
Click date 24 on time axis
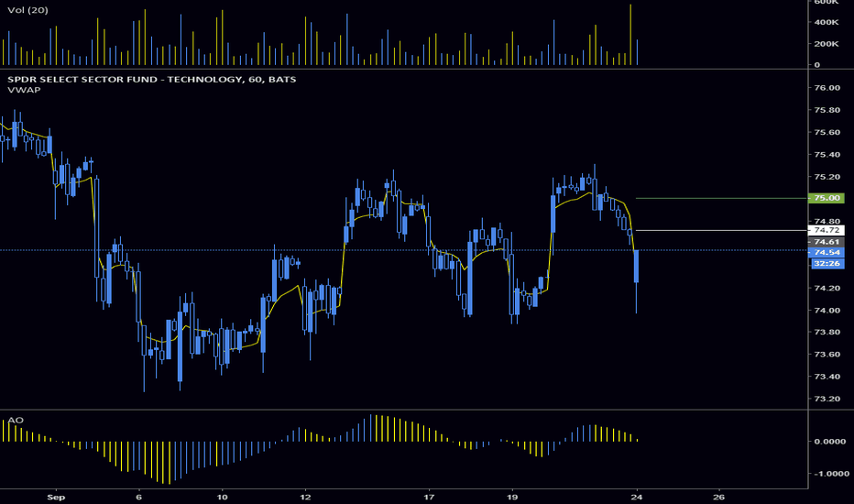click(637, 497)
